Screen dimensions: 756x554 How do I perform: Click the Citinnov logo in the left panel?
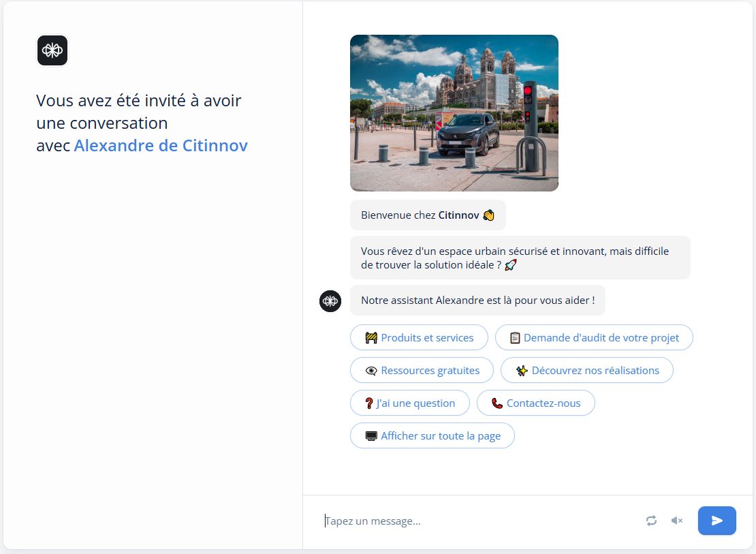(52, 50)
